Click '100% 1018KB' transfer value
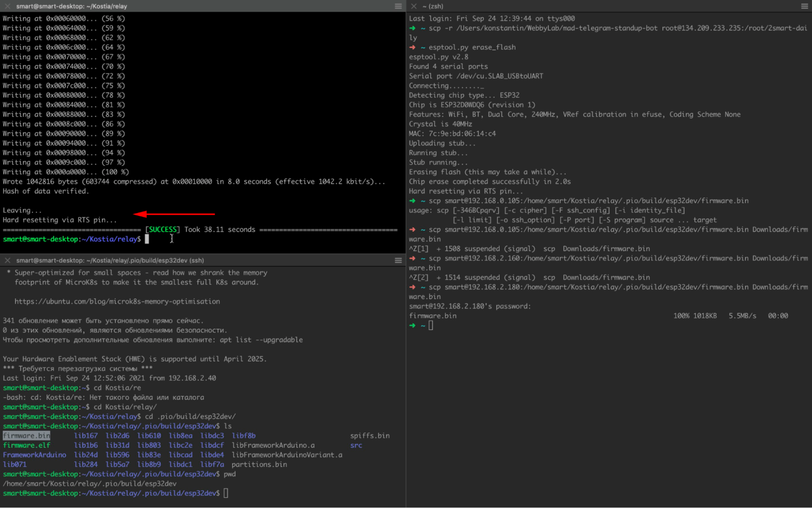 point(695,316)
